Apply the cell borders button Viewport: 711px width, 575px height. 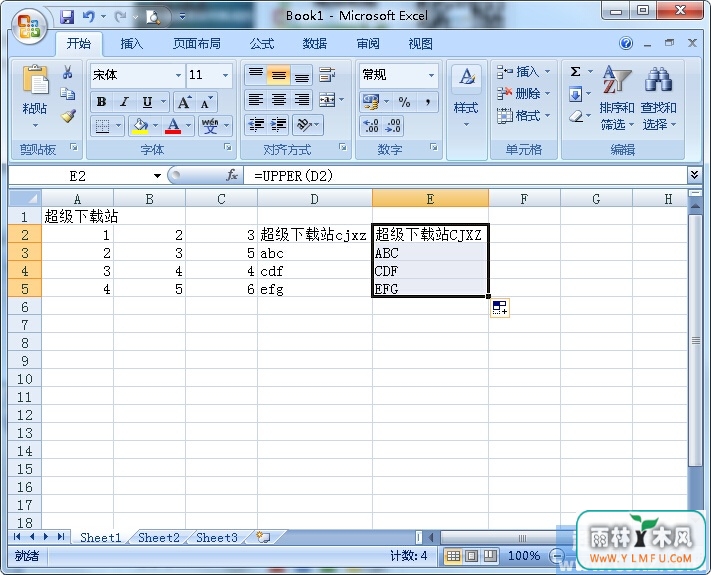[x=102, y=126]
